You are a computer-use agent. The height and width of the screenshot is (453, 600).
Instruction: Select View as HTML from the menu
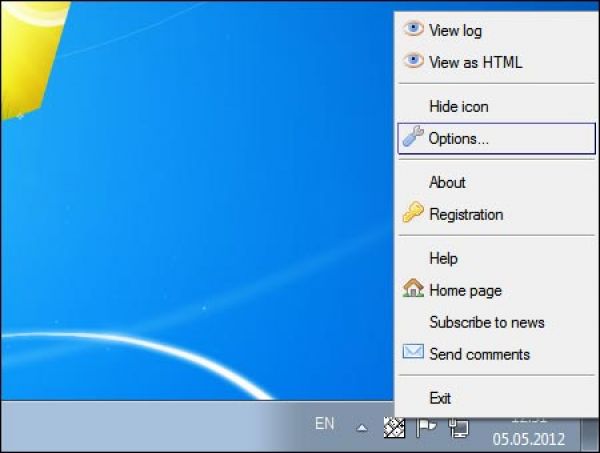pos(497,62)
